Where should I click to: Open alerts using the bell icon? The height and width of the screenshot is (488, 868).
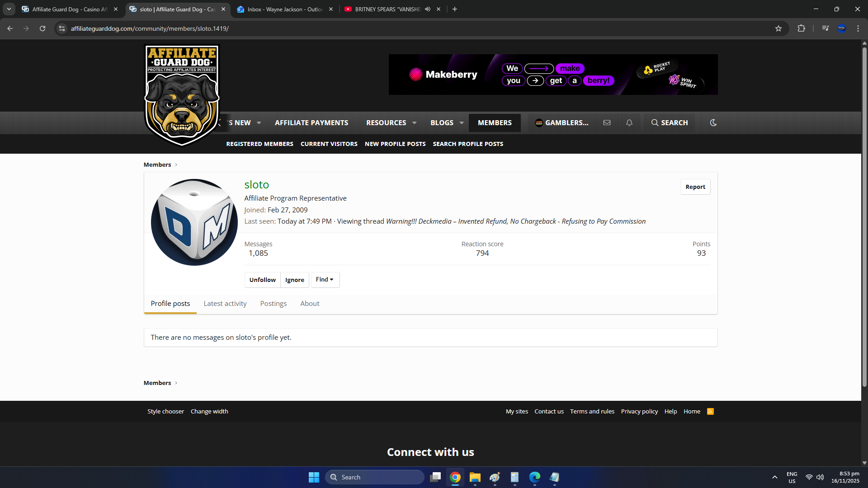[x=629, y=122]
